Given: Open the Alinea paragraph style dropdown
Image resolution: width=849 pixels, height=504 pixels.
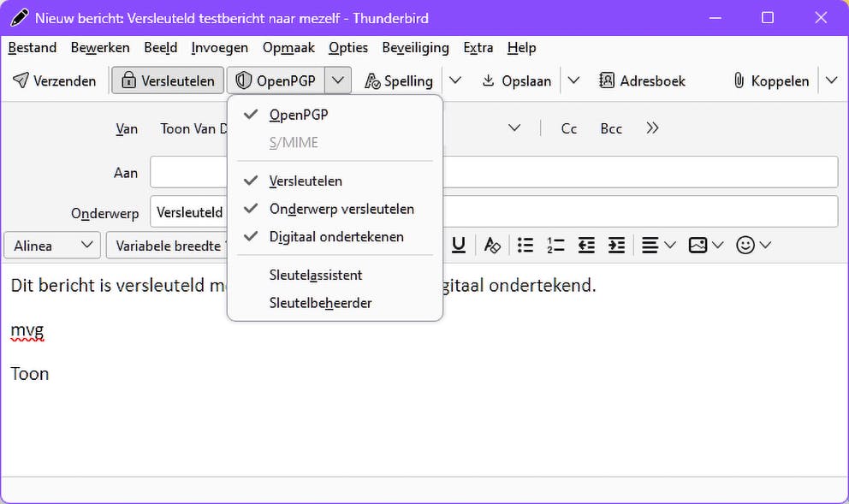Looking at the screenshot, I should (x=52, y=246).
